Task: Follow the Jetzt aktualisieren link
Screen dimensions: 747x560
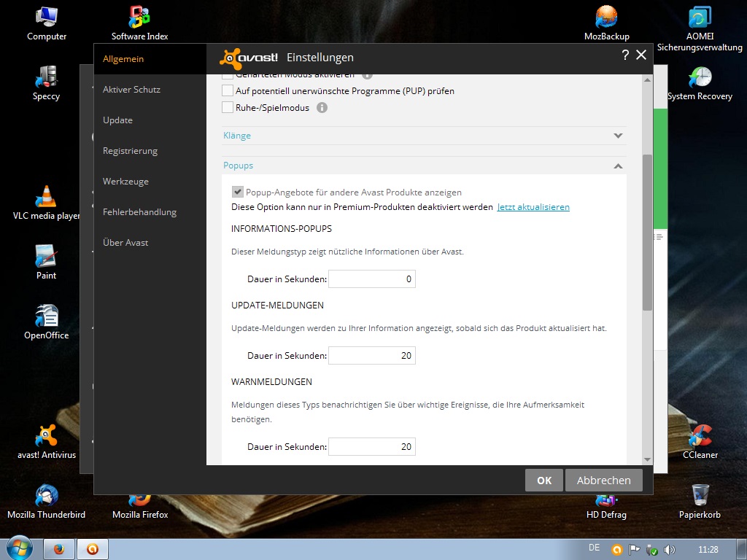Action: click(x=533, y=207)
